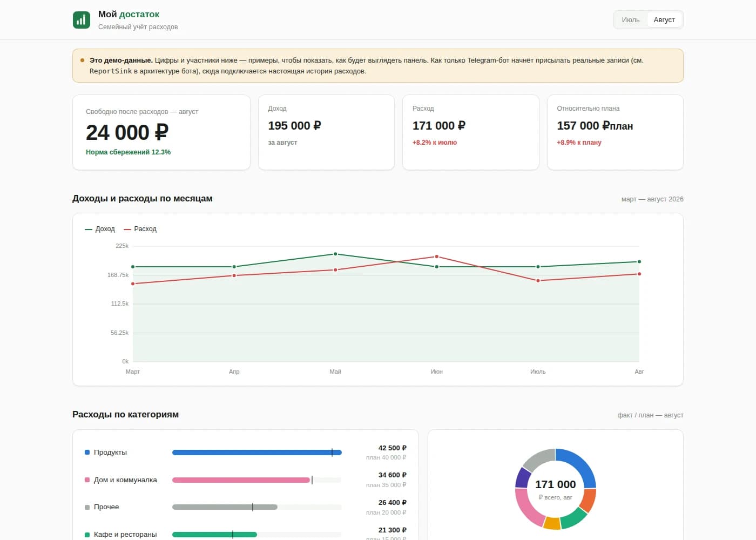The width and height of the screenshot is (756, 540).
Task: Click the Кафе и рестораны green bar
Action: point(214,535)
